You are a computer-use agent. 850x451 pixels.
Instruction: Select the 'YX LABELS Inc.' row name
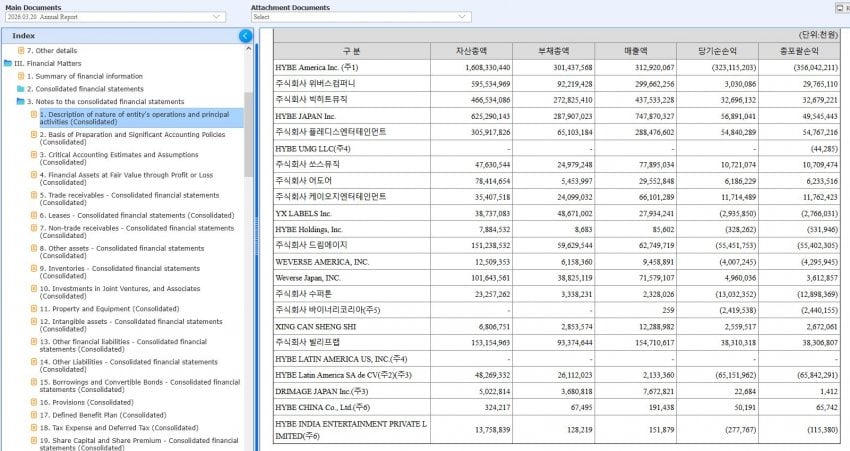[x=304, y=214]
